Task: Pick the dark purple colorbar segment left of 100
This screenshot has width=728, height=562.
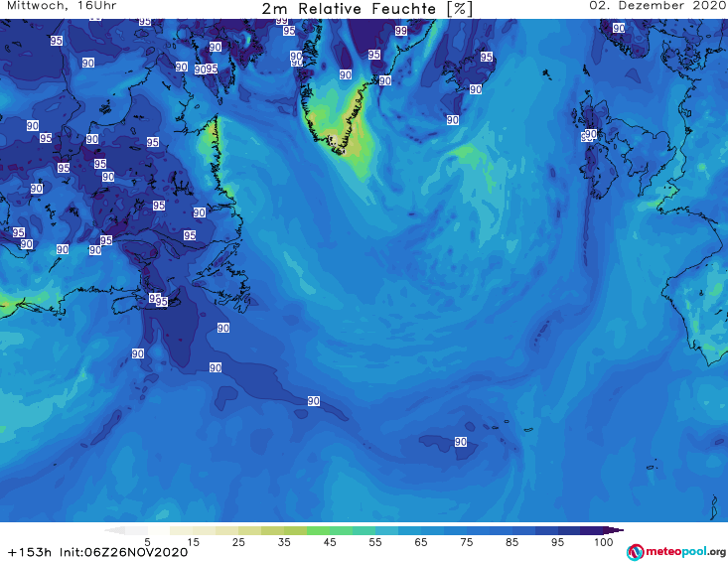Action: click(592, 530)
